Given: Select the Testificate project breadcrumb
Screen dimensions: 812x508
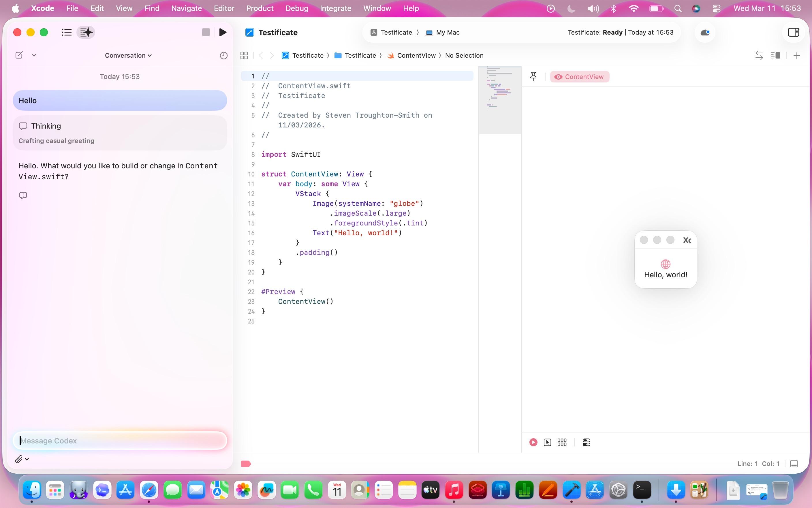Looking at the screenshot, I should (303, 55).
